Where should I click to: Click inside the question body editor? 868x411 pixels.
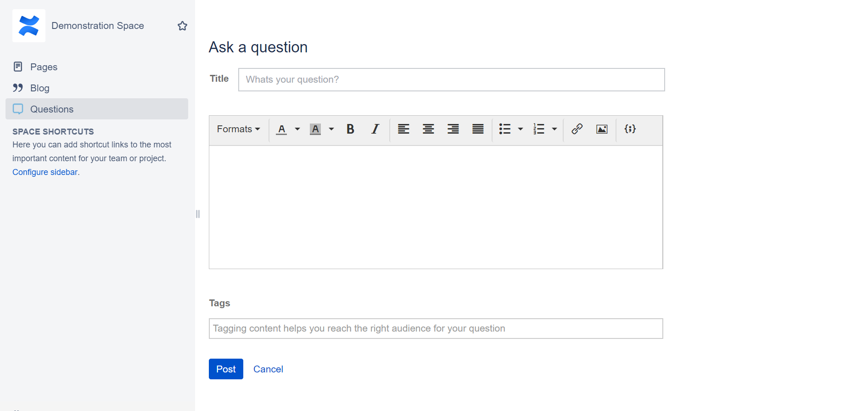436,207
